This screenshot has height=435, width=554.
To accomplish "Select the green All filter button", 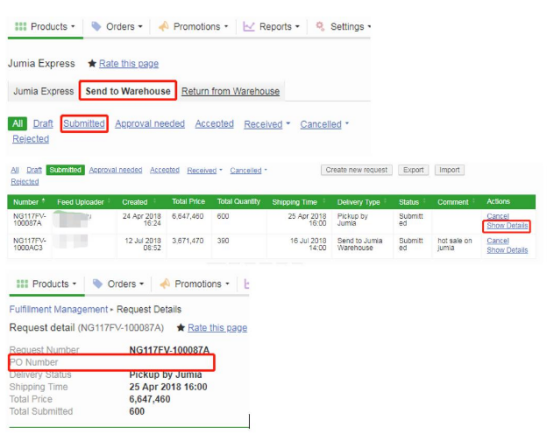I will pyautogui.click(x=17, y=124).
